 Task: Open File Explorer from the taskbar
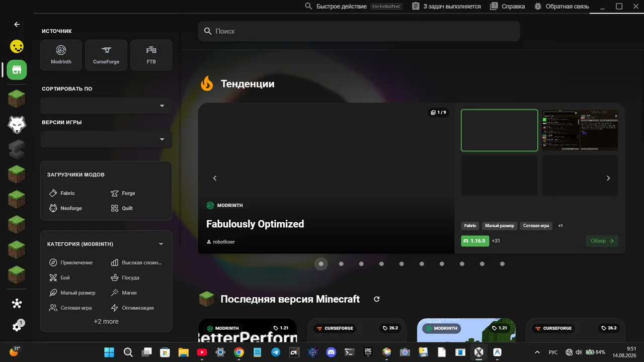pos(183,352)
